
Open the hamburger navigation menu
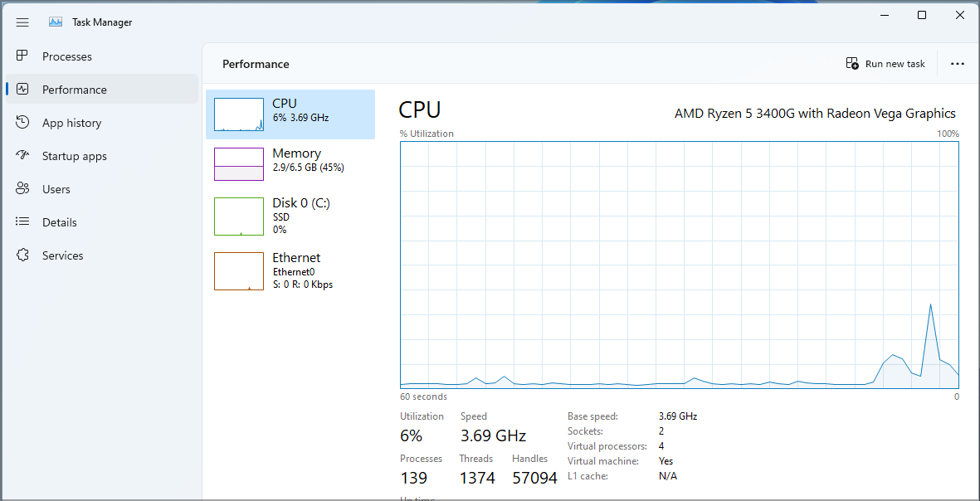[22, 22]
